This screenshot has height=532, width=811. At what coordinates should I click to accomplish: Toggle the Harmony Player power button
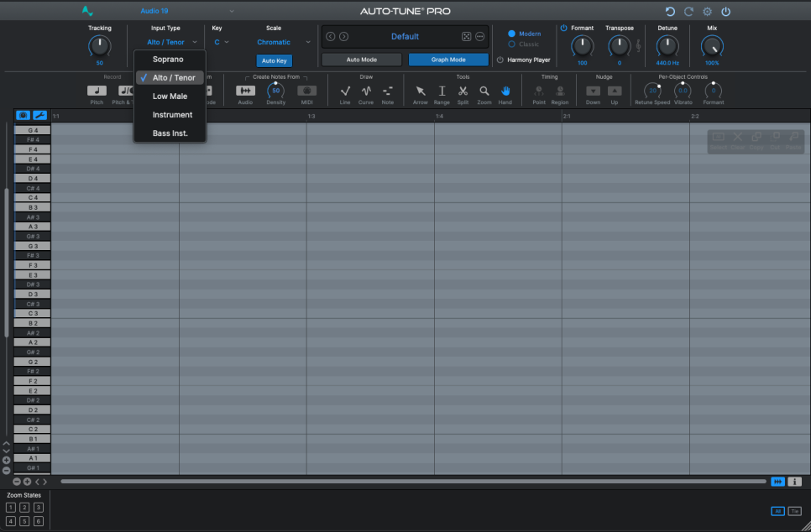coord(500,60)
